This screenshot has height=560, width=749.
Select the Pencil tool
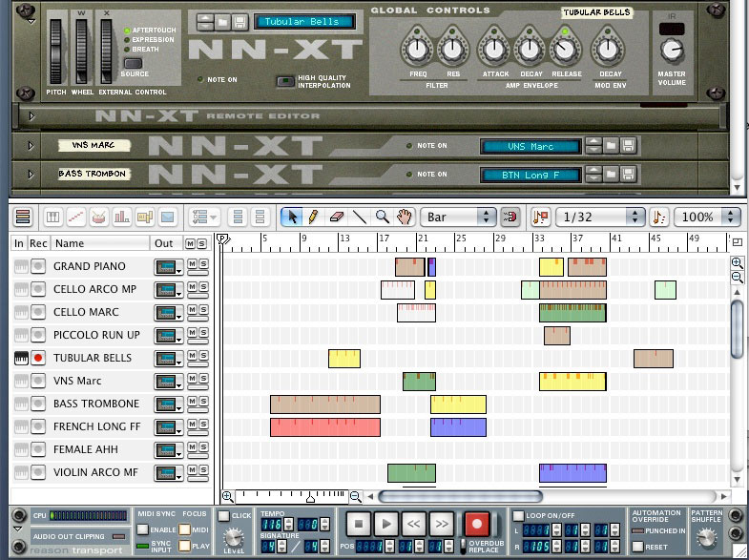coord(313,218)
